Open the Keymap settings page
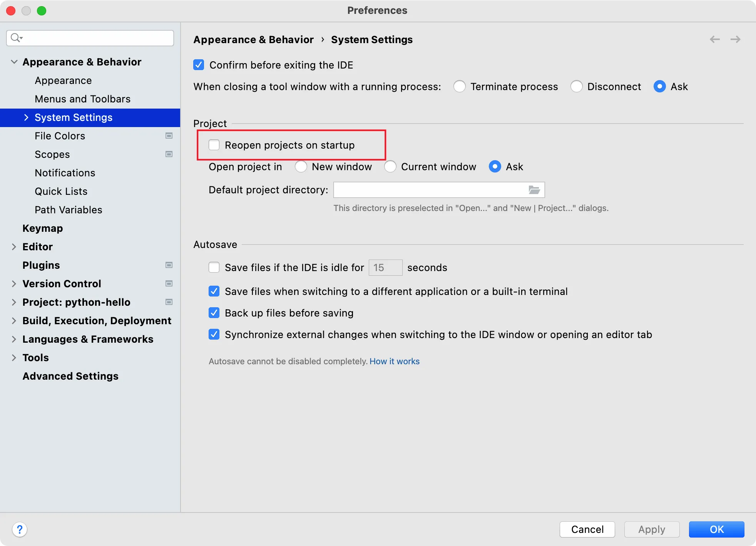 click(x=42, y=228)
